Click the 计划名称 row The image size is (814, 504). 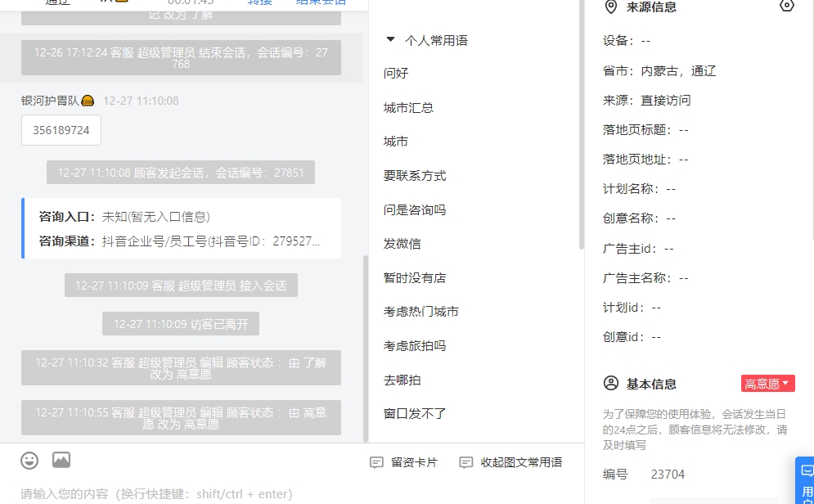point(639,188)
